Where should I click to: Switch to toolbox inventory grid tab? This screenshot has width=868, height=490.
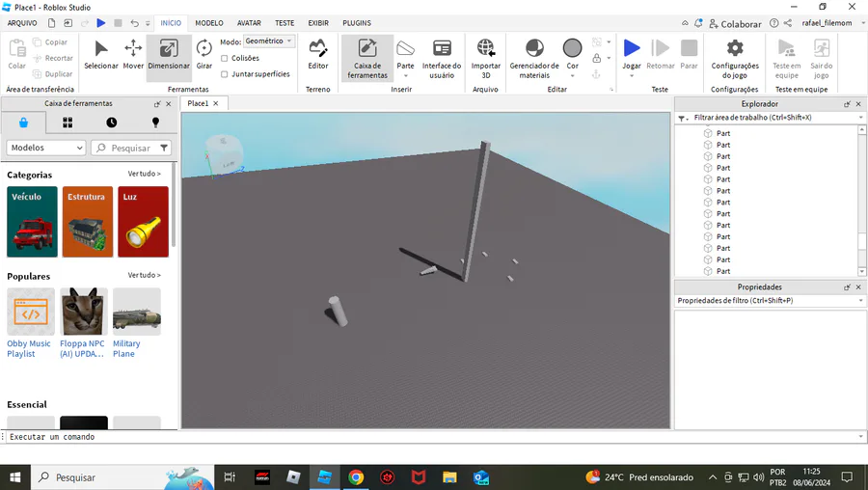[x=68, y=122]
